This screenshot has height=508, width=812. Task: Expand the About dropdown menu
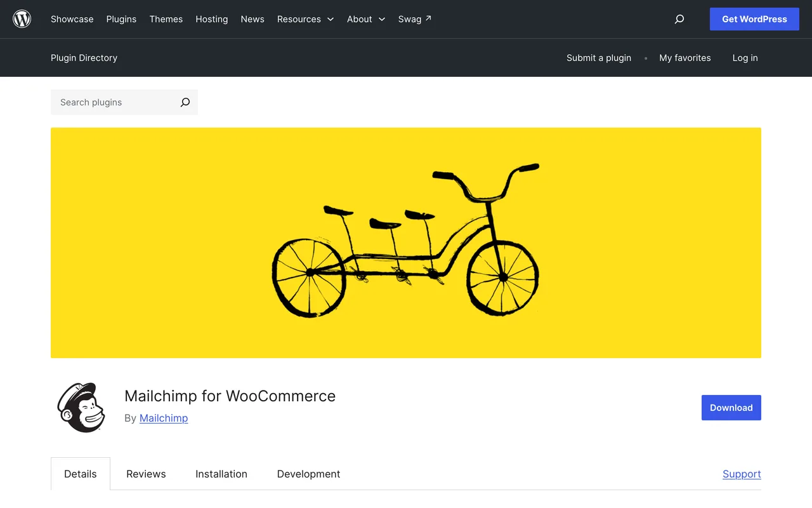[366, 19]
